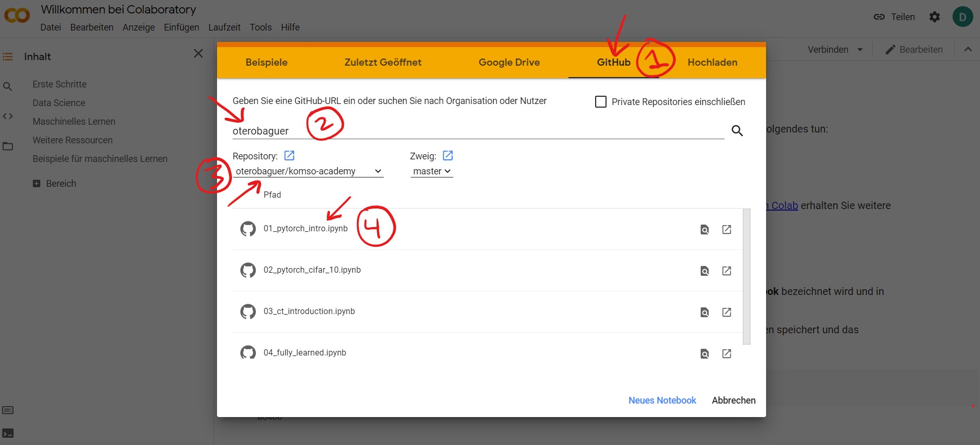Click the Teilen link icon
Screen dimensions: 980x445
coord(879,17)
